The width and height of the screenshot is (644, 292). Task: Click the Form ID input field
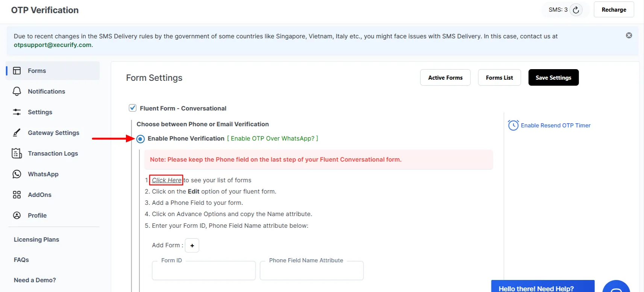pyautogui.click(x=204, y=271)
